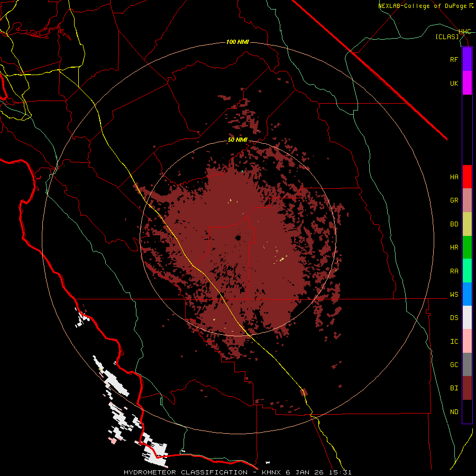Click the IC legend label
The width and height of the screenshot is (476, 476).
pos(454,342)
